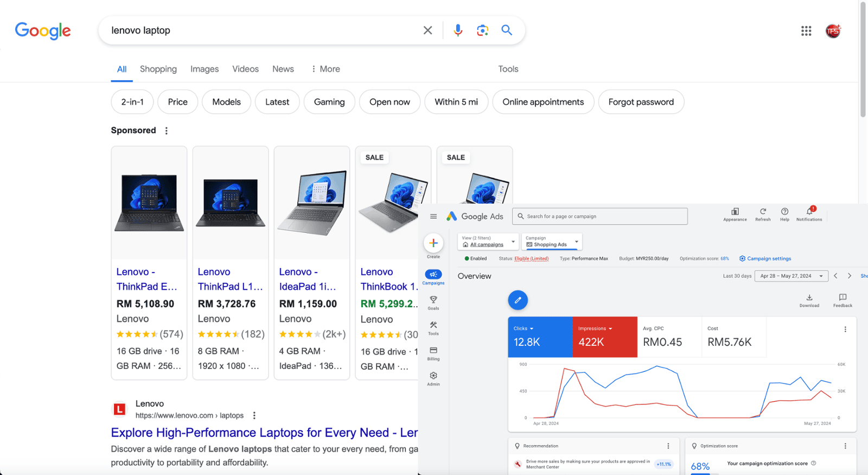Open the Sponsored section three-dot menu
The width and height of the screenshot is (868, 475).
tap(167, 131)
